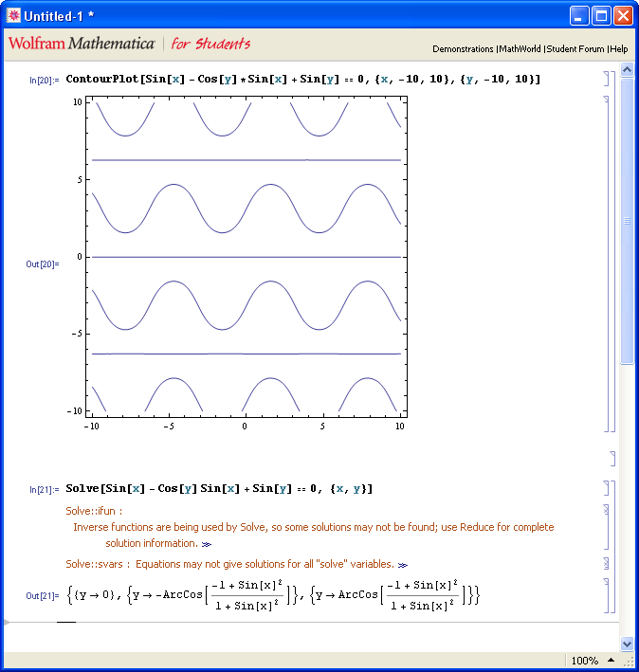Click the >> link after Solve::ifun message
The width and height of the screenshot is (639, 672).
pyautogui.click(x=207, y=544)
